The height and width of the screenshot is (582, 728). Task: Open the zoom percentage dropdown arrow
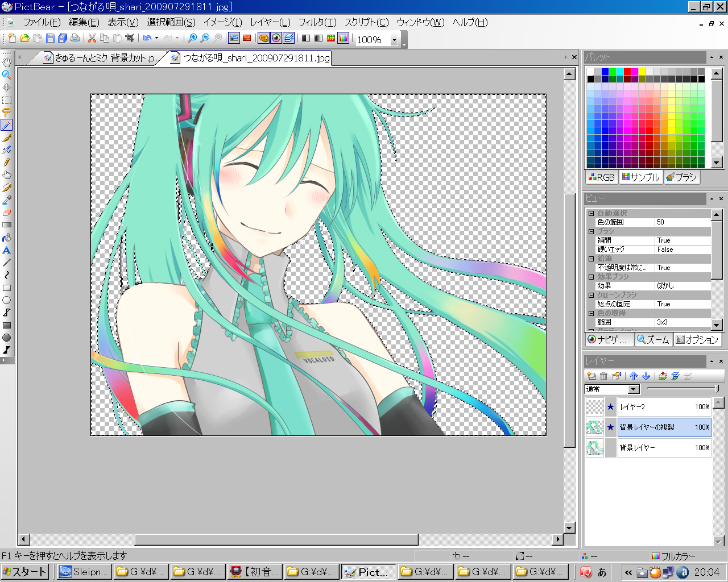tap(394, 40)
